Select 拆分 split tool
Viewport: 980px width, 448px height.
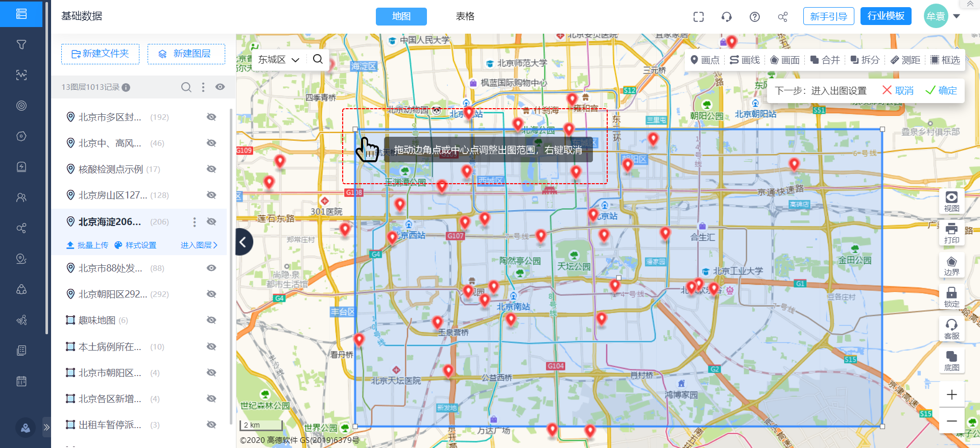click(865, 60)
